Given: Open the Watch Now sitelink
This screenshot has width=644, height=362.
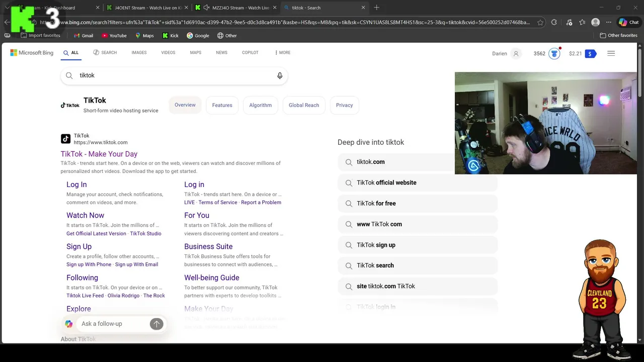Looking at the screenshot, I should 86,215.
